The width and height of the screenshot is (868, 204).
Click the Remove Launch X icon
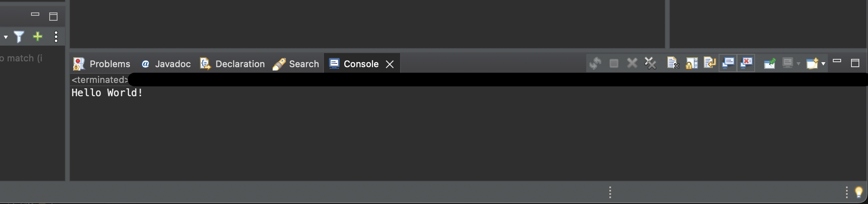(632, 63)
